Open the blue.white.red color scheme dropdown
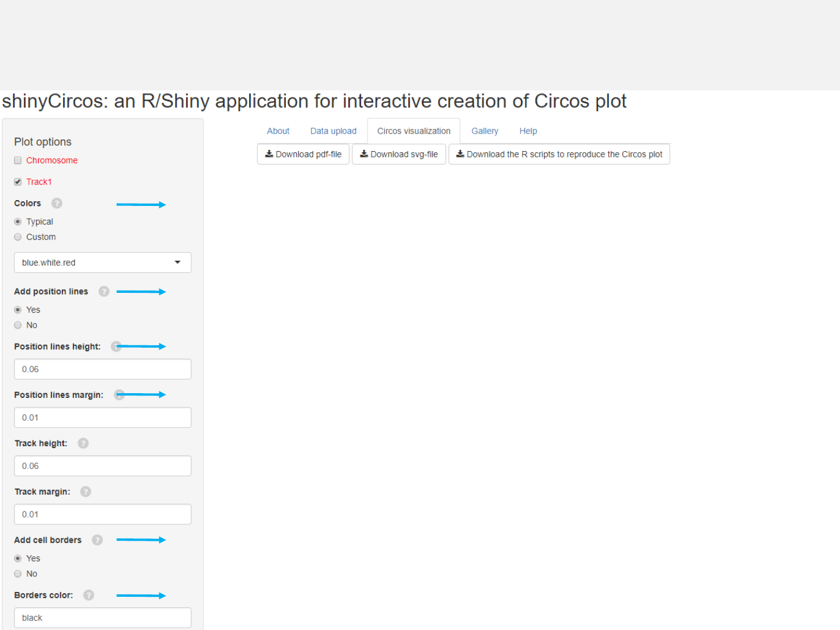The width and height of the screenshot is (840, 630). tap(103, 262)
